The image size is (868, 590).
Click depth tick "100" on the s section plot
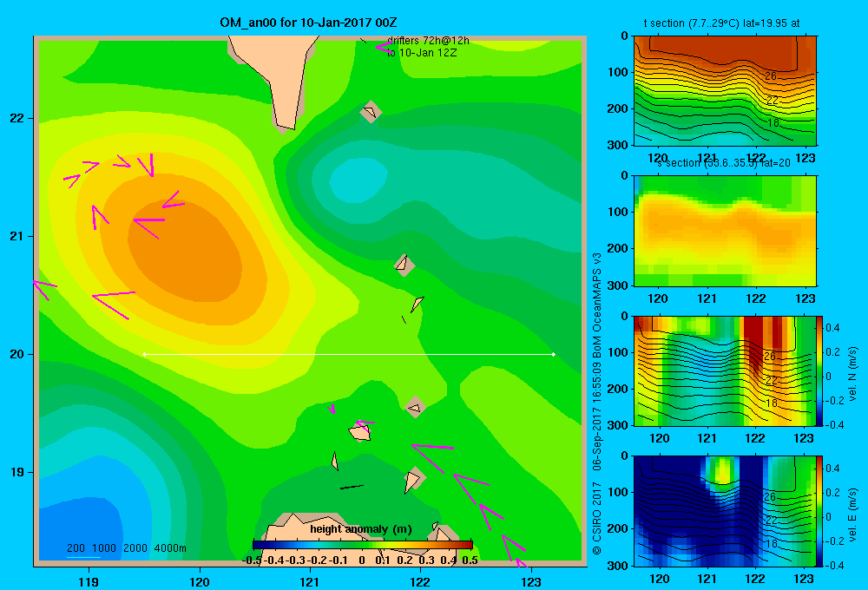618,212
